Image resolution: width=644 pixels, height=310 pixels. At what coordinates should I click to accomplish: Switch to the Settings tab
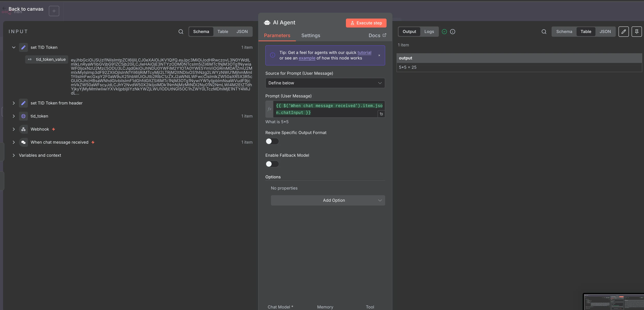[x=310, y=35]
